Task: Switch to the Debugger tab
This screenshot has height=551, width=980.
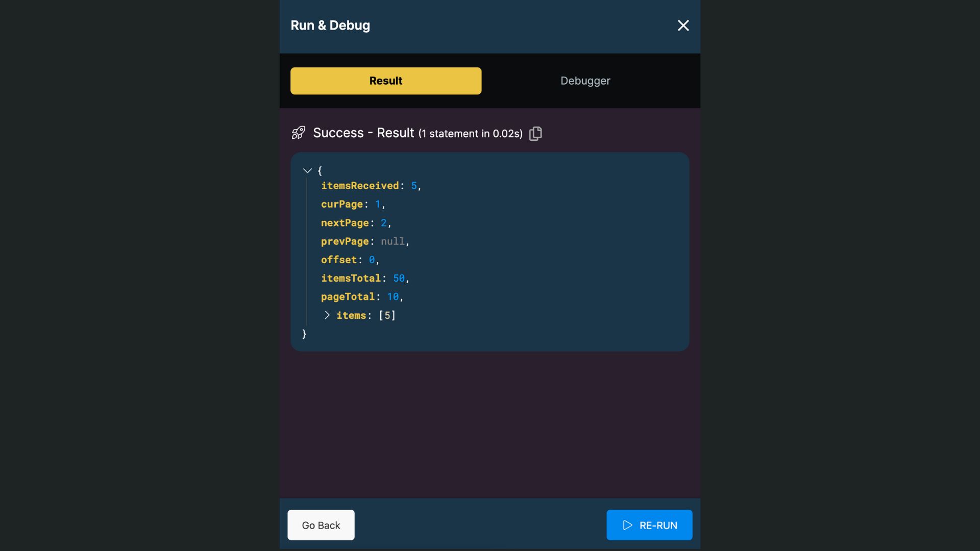Action: click(585, 81)
